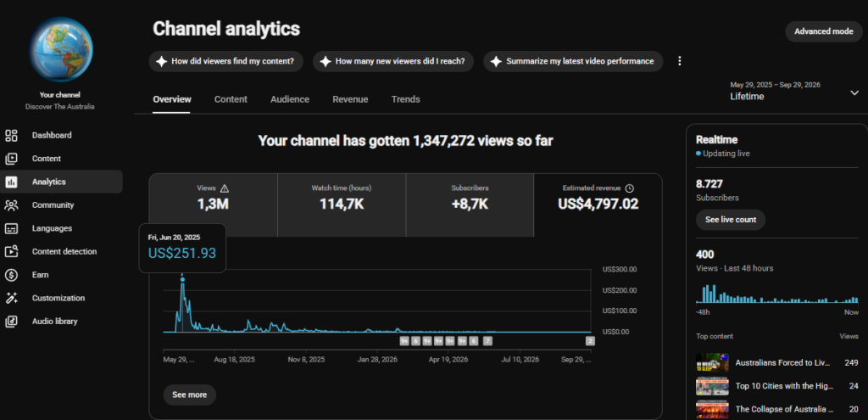
Task: Click 'Your channel has gotten 1,347,272 views' headline
Action: pyautogui.click(x=405, y=142)
